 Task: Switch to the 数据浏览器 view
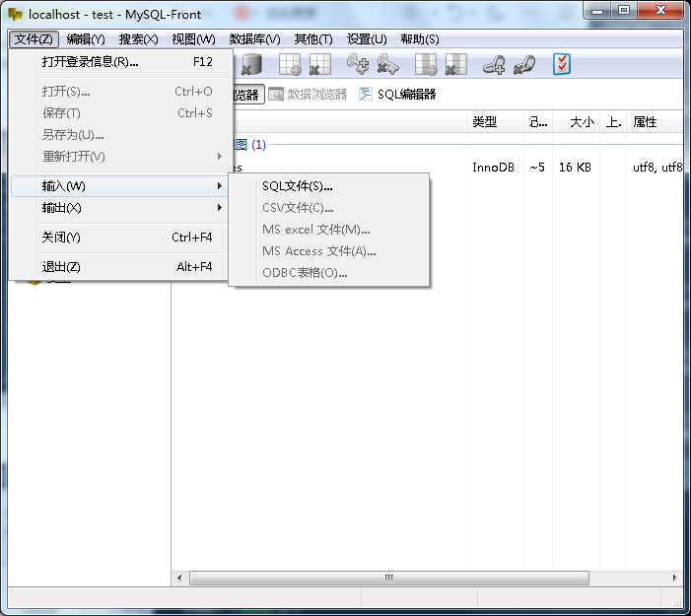point(308,95)
